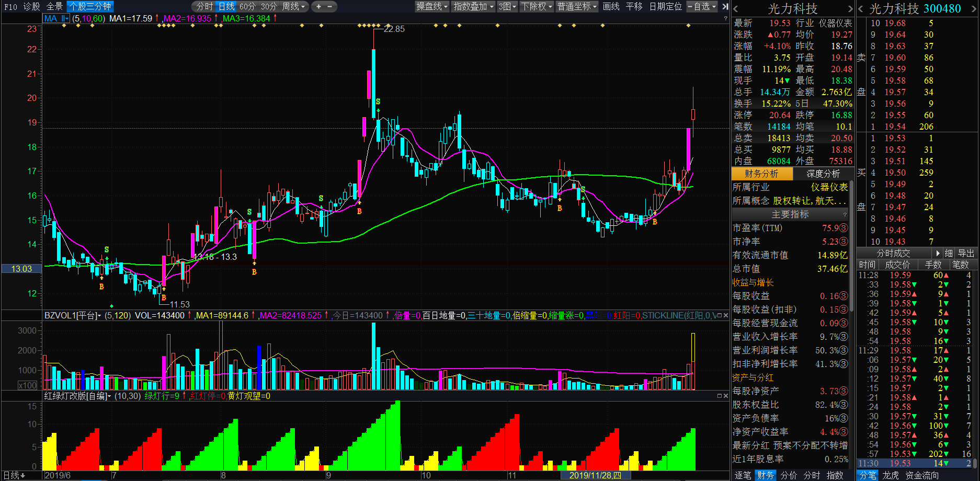This screenshot has width=980, height=481.
Task: Select the 分时 bottom tab in info panel
Action: pos(812,475)
